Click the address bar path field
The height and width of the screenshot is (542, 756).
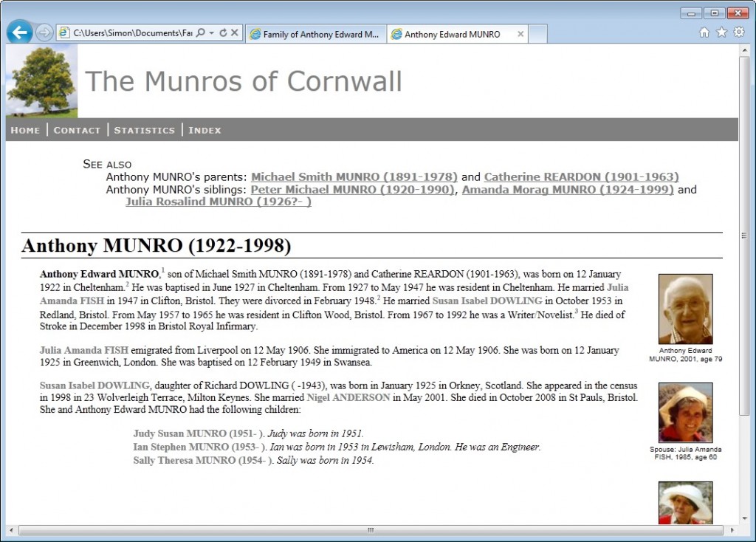[133, 32]
